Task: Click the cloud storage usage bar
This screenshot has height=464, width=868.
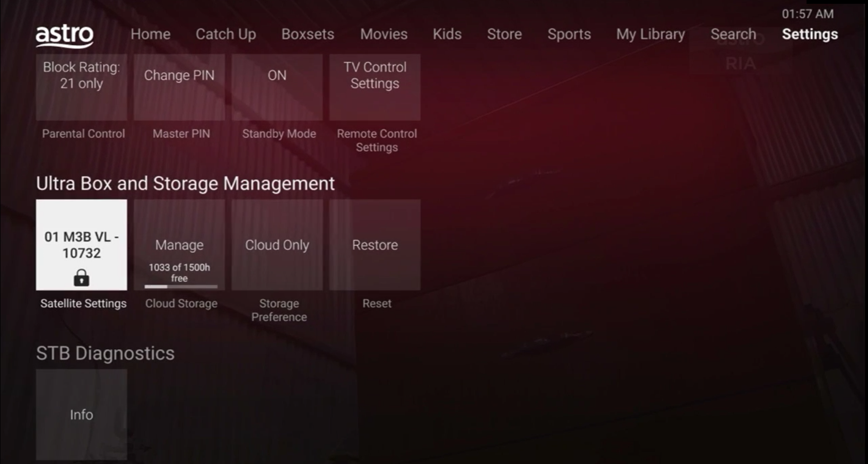Action: point(181,286)
